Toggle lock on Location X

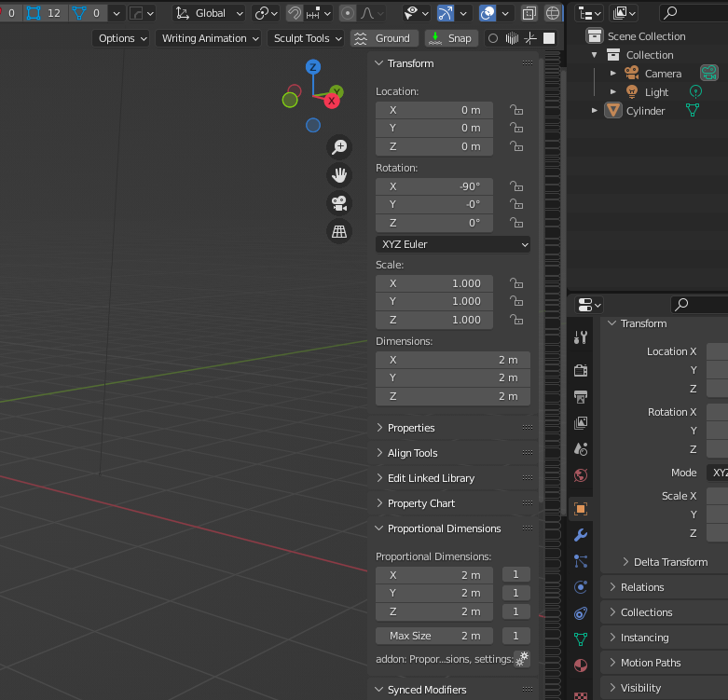pos(516,110)
